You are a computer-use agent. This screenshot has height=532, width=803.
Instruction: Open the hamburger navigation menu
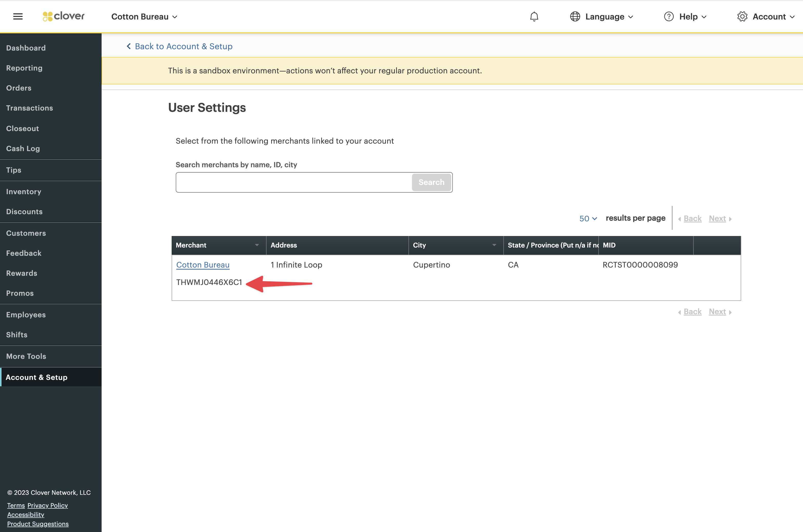pyautogui.click(x=18, y=16)
